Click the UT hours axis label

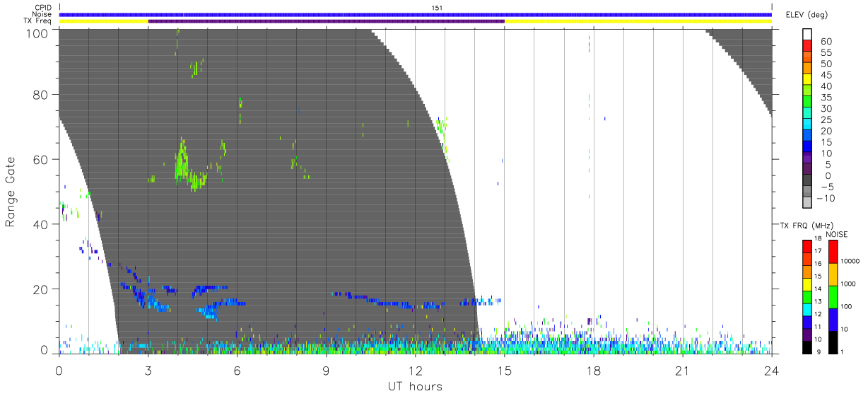point(415,386)
